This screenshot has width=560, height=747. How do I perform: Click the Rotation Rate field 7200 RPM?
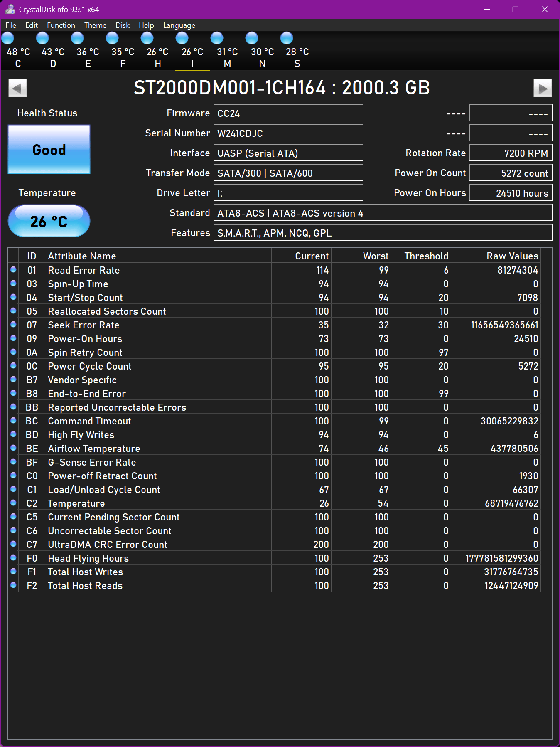(x=511, y=153)
